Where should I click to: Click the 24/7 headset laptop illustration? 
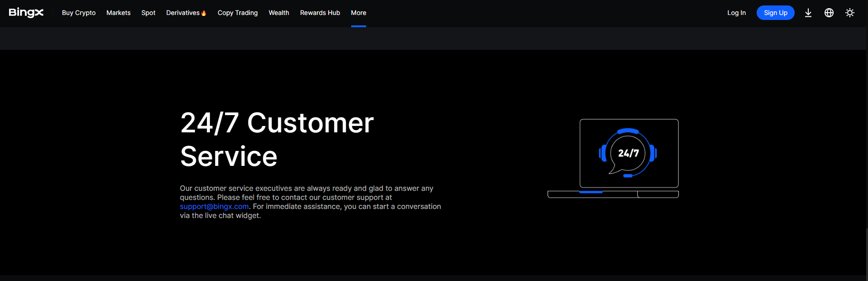click(613, 158)
